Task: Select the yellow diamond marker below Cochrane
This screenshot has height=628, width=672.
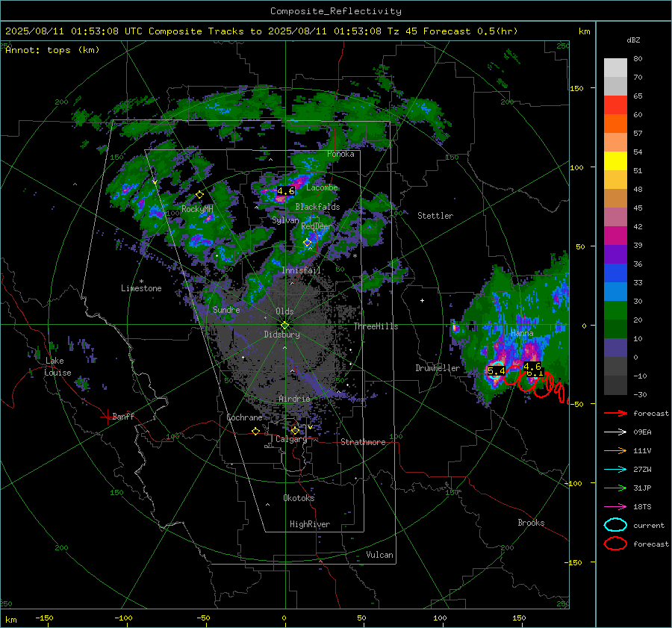Action: [x=256, y=431]
